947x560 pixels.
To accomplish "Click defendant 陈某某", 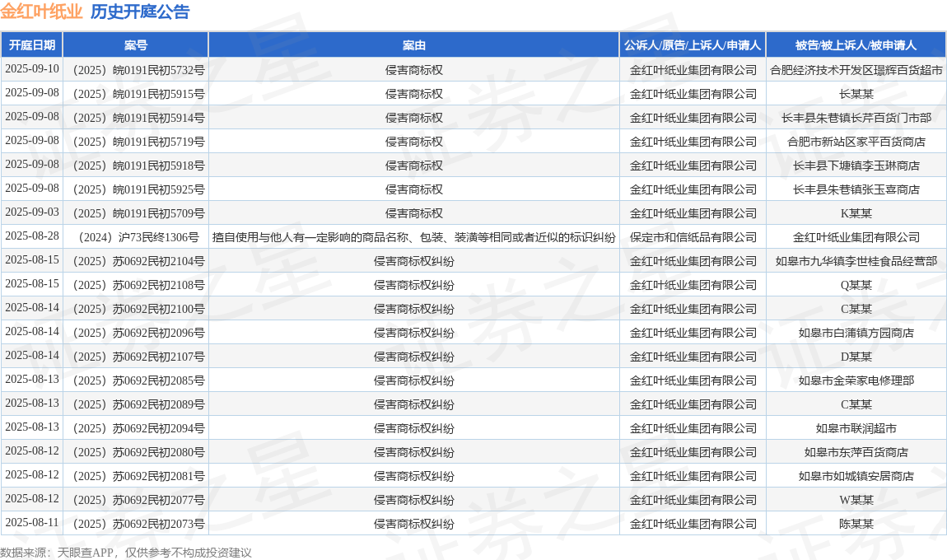I will tap(856, 524).
